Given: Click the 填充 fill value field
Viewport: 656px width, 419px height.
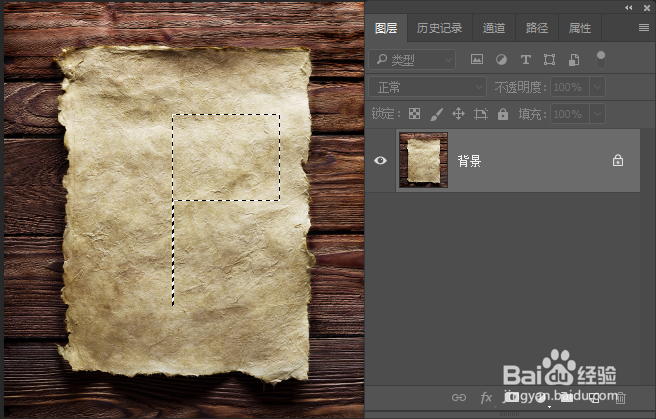Looking at the screenshot, I should pos(570,114).
